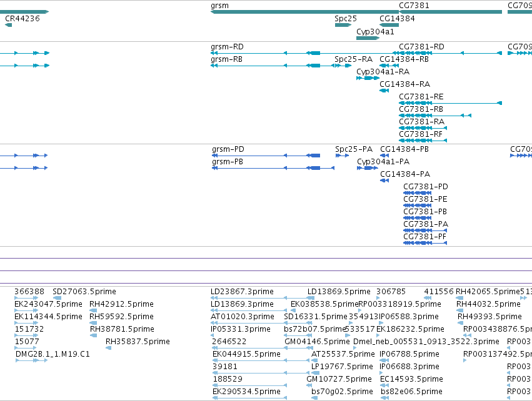Select EST EK290534.5prime
532x401 pixels.
(249, 399)
